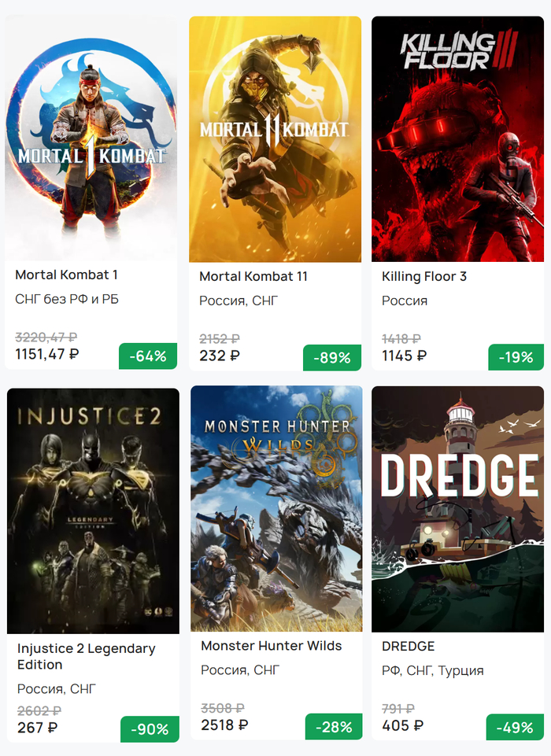The image size is (551, 756).
Task: Click the -89% discount badge
Action: point(331,357)
